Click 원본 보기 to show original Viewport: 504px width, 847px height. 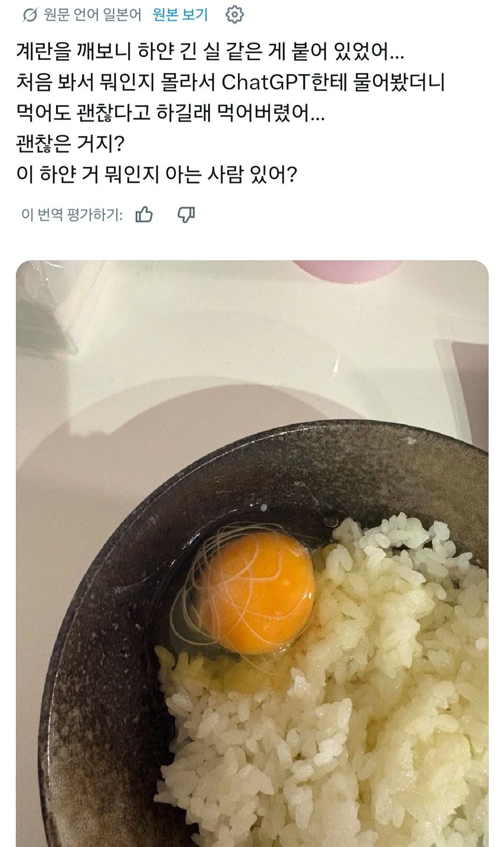pos(180,15)
